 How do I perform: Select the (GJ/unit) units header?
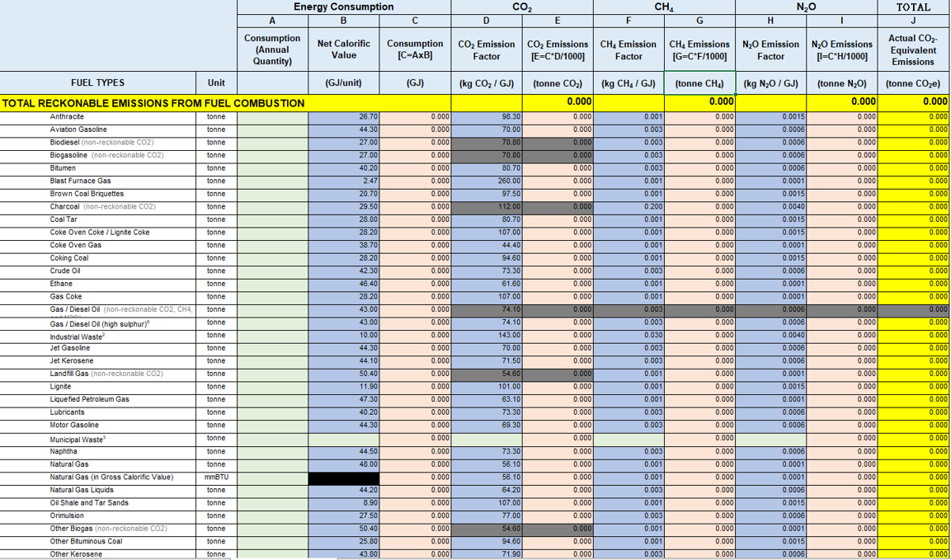pyautogui.click(x=344, y=83)
